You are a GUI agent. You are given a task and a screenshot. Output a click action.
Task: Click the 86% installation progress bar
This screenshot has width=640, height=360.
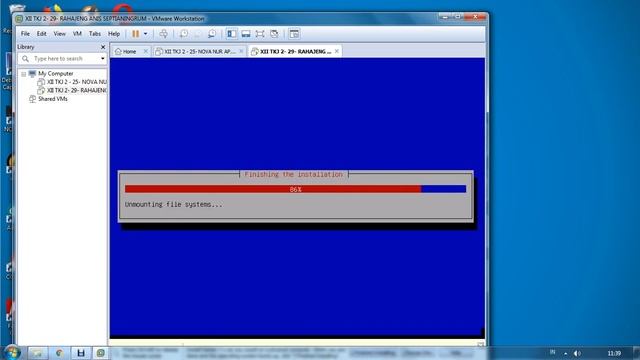pos(296,189)
